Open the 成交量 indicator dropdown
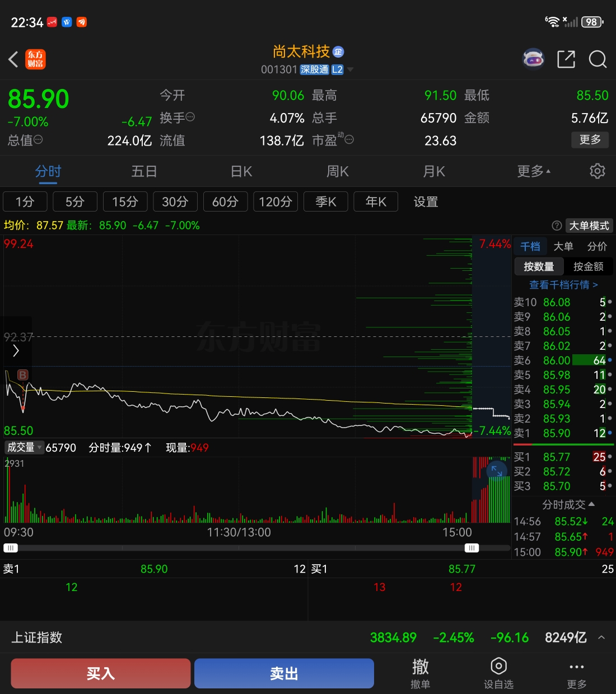616x694 pixels. coord(24,447)
